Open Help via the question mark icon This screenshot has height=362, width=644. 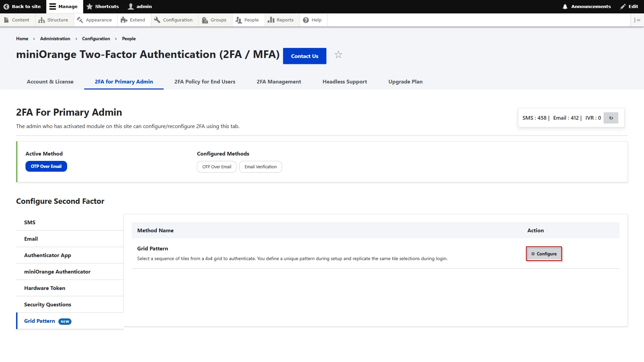[x=306, y=20]
